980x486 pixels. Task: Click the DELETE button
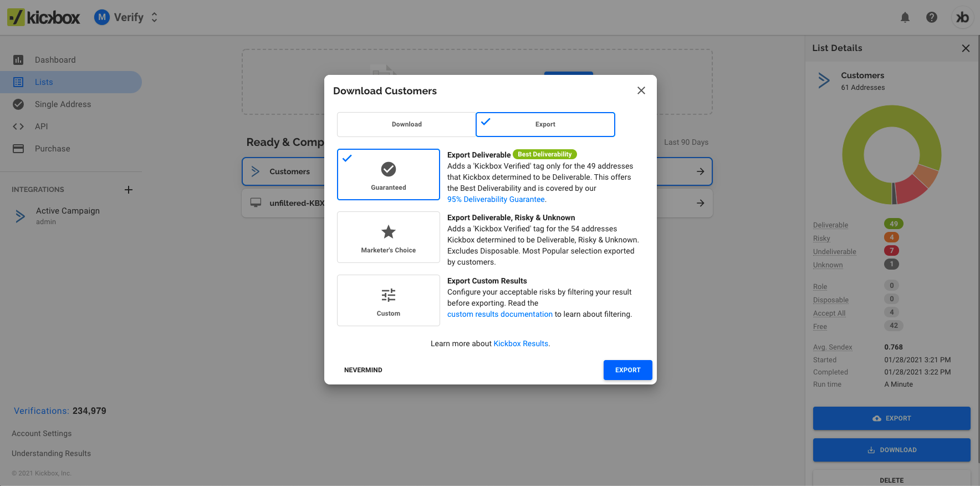coord(892,479)
